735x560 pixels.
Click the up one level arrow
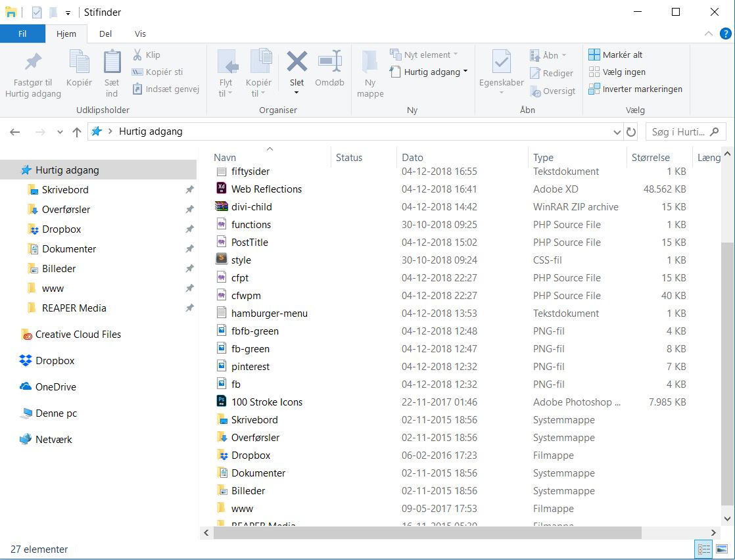tap(77, 132)
